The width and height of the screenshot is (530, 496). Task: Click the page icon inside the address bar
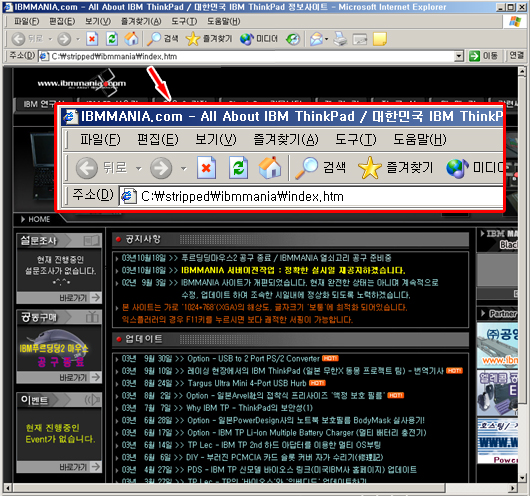click(44, 56)
